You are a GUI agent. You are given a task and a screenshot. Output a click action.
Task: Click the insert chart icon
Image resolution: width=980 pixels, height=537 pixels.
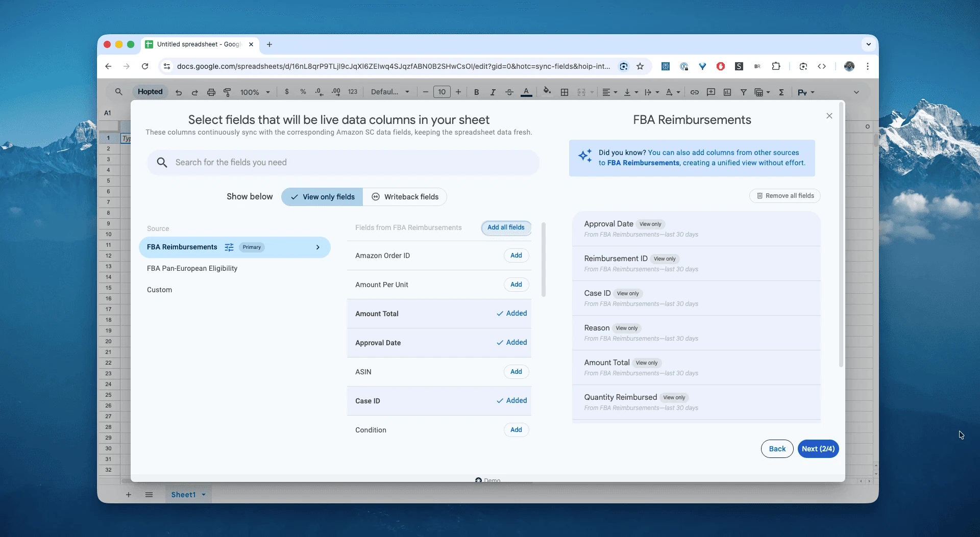tap(727, 92)
